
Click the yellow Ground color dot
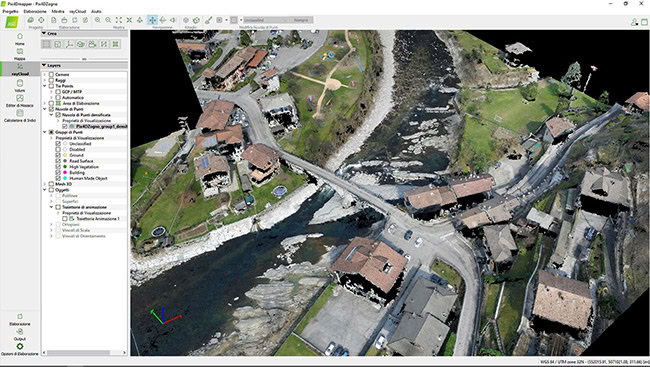(65, 155)
